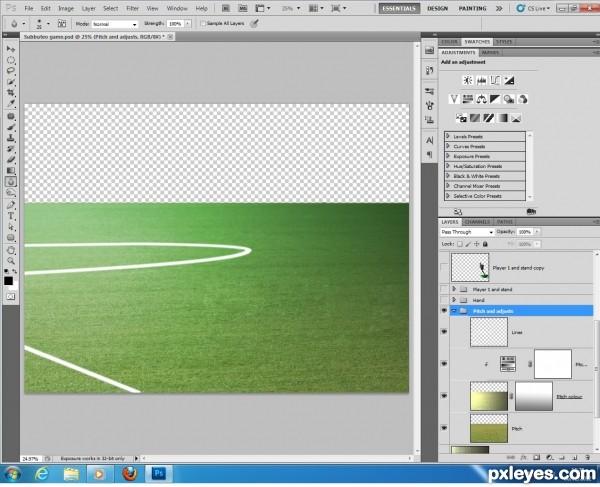
Task: Open Firefox from the taskbar
Action: [x=130, y=474]
